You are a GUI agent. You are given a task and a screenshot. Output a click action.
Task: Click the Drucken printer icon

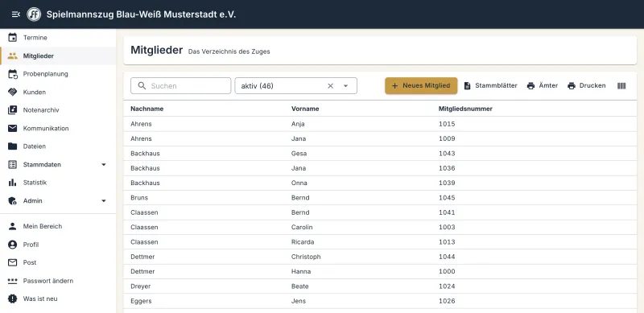point(572,86)
